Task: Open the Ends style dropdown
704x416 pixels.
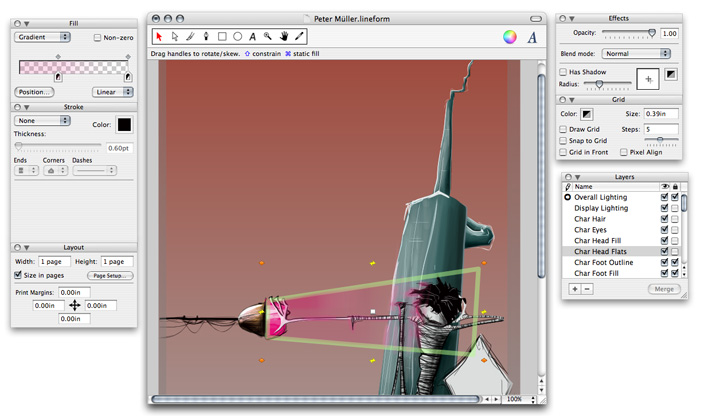Action: click(26, 171)
